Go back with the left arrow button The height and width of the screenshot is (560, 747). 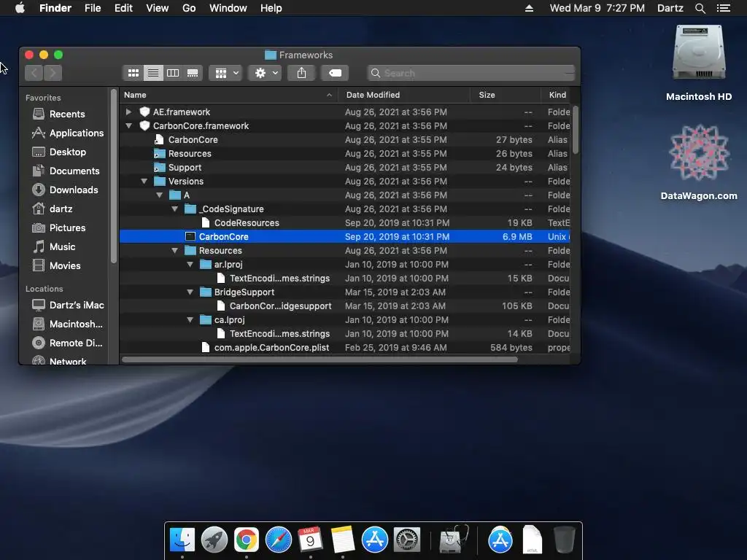34,73
